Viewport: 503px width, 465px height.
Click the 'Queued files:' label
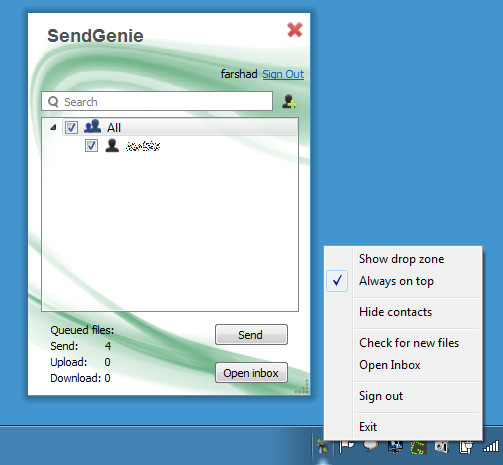coord(82,330)
